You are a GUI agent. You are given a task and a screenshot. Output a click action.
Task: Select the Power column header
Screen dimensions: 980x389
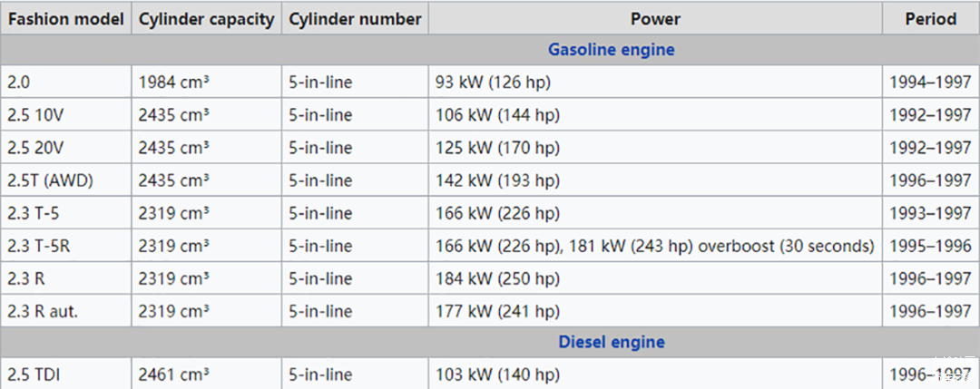[654, 19]
